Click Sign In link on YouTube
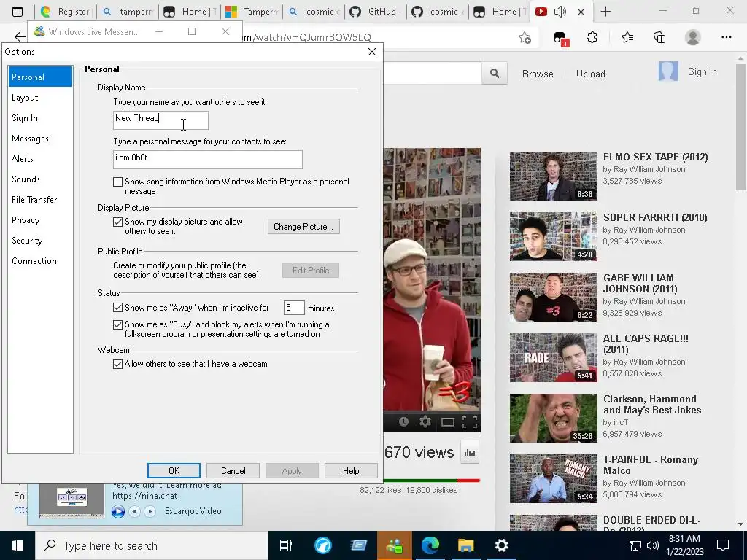The height and width of the screenshot is (560, 747). pos(702,72)
